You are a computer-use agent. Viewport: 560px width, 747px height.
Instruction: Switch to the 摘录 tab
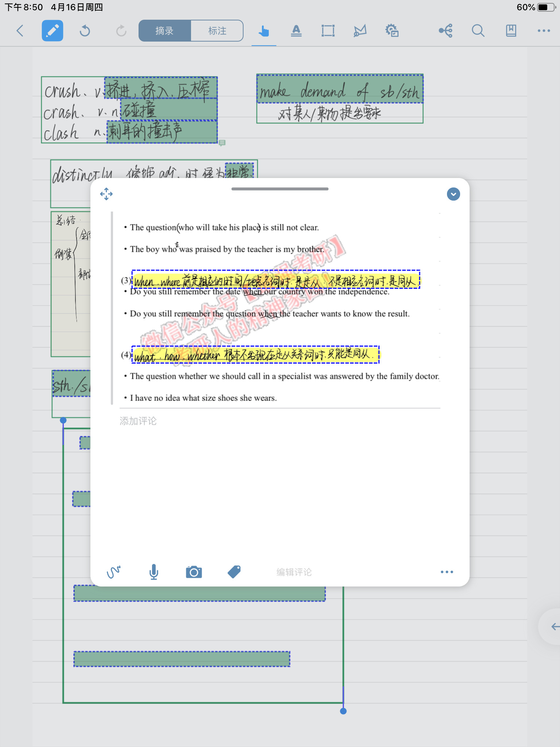click(164, 31)
